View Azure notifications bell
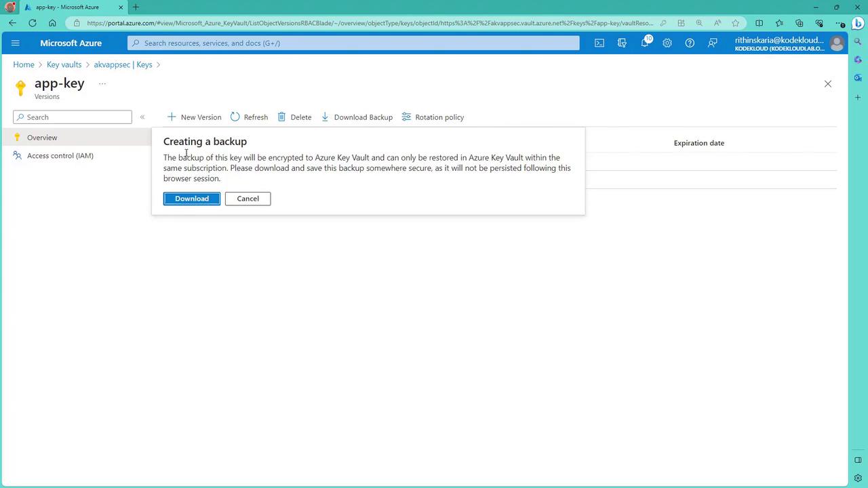Screen dimensions: 868x488 point(645,43)
